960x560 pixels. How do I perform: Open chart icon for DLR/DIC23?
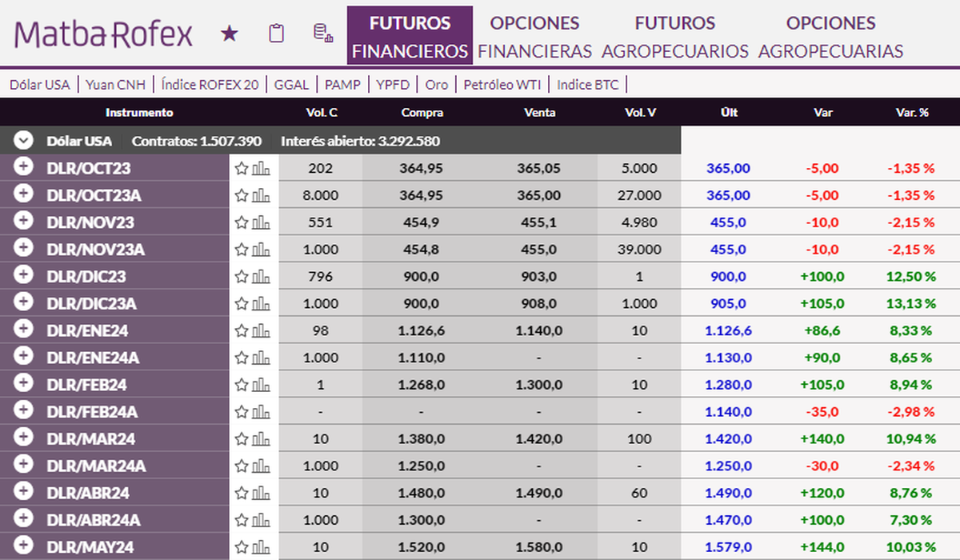click(262, 276)
